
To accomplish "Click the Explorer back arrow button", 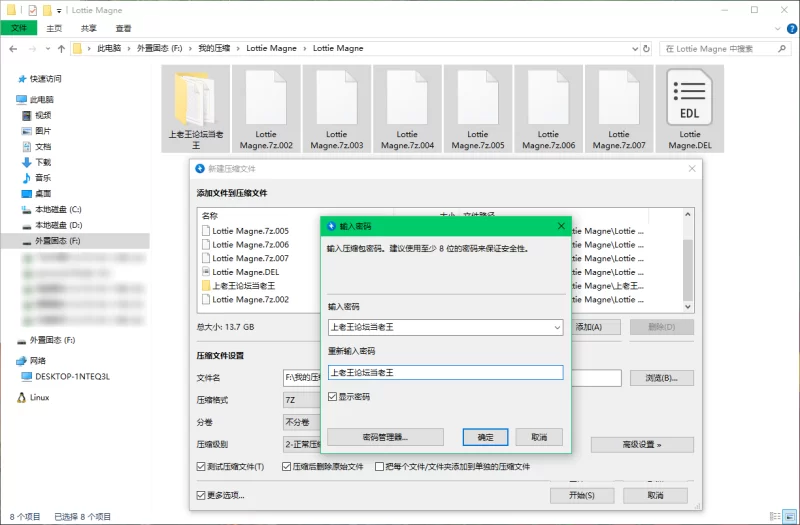I will pos(12,48).
